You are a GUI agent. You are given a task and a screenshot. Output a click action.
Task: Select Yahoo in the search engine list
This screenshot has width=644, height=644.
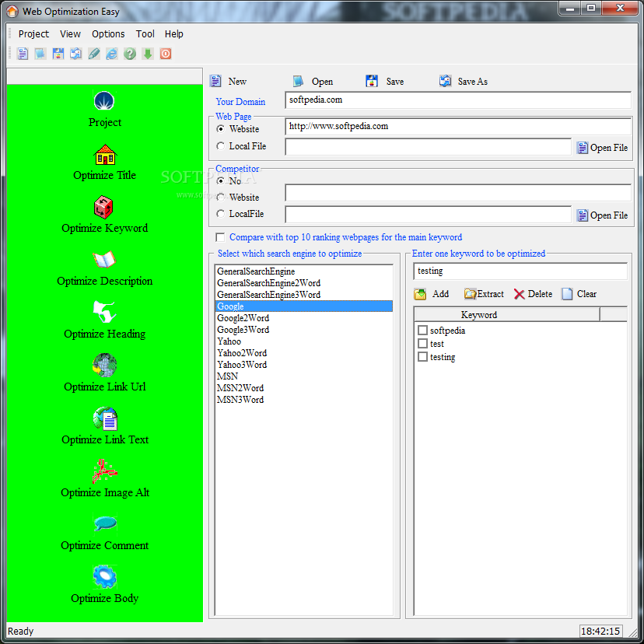[x=304, y=341]
